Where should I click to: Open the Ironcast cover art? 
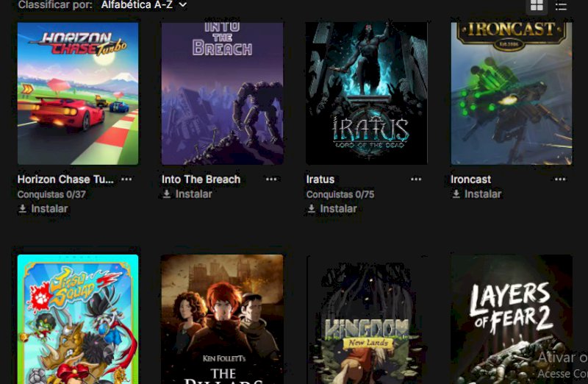pos(511,93)
